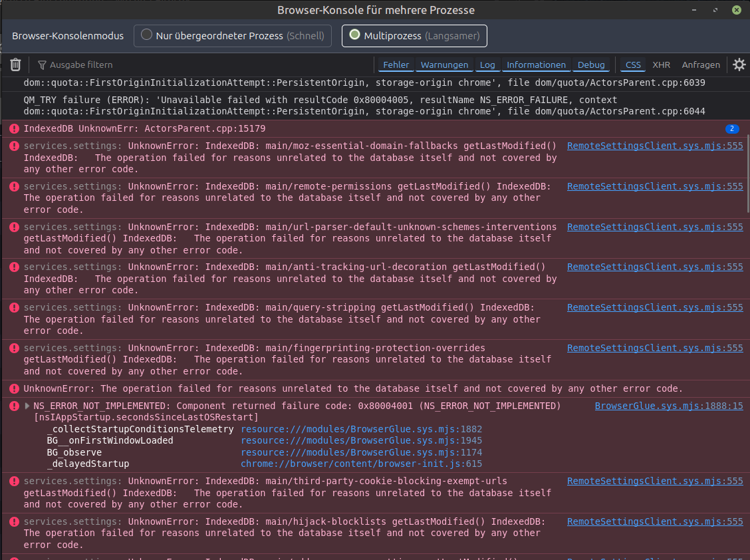Click error icon for anti-tracking-url-decoration message
Image resolution: width=750 pixels, height=560 pixels.
[15, 267]
